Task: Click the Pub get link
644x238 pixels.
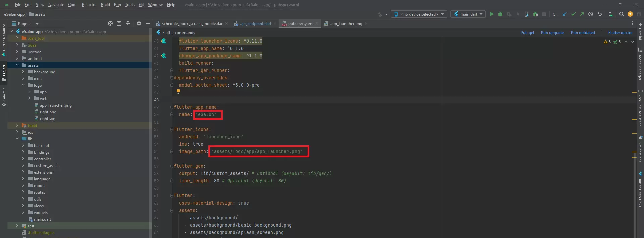Action: click(x=527, y=33)
